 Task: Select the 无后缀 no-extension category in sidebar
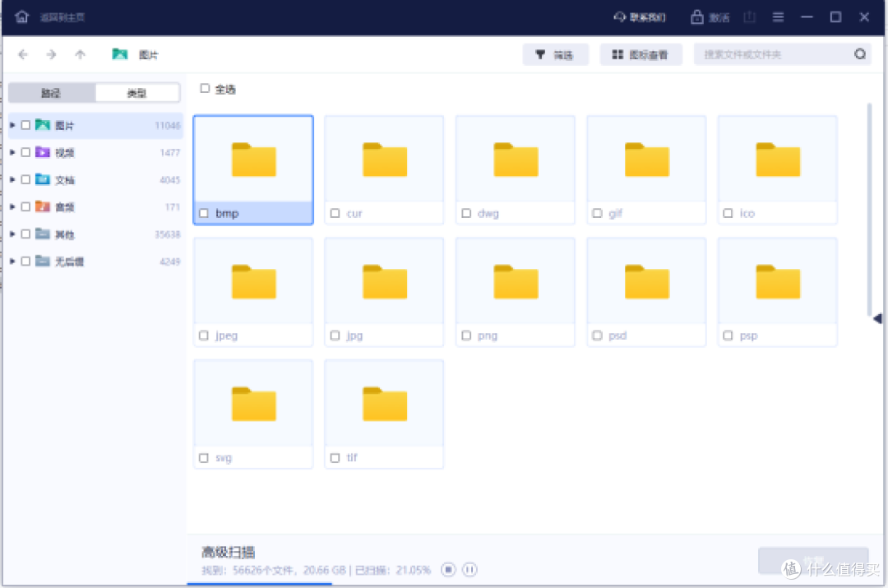(x=95, y=262)
